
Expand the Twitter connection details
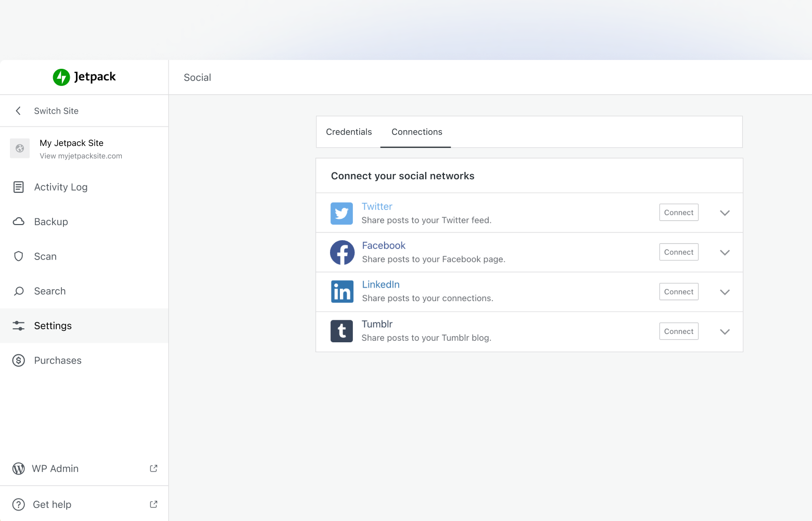pyautogui.click(x=725, y=213)
